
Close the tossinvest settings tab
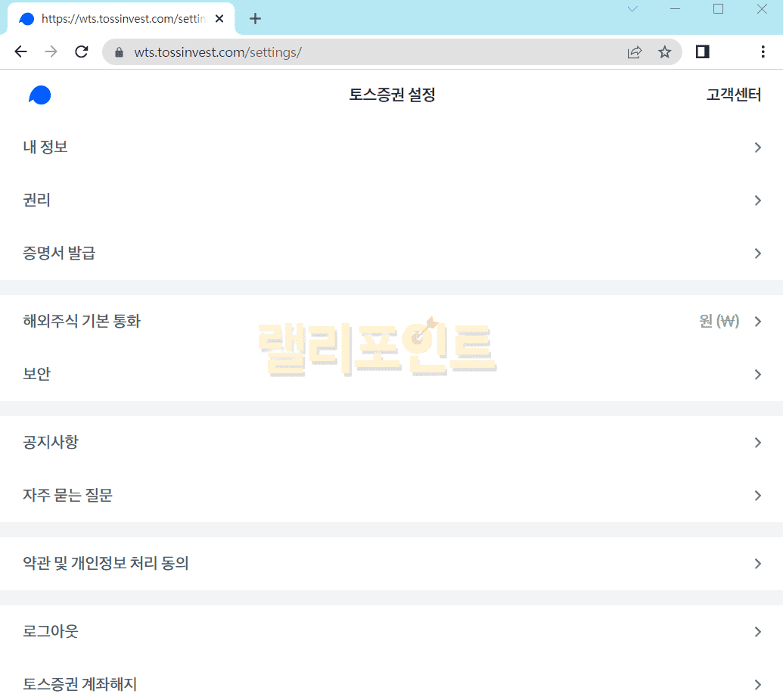(x=219, y=19)
